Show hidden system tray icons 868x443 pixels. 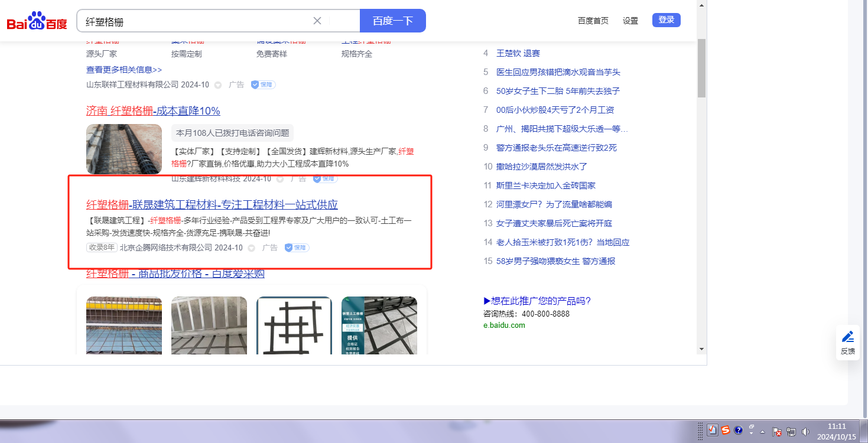pyautogui.click(x=762, y=431)
